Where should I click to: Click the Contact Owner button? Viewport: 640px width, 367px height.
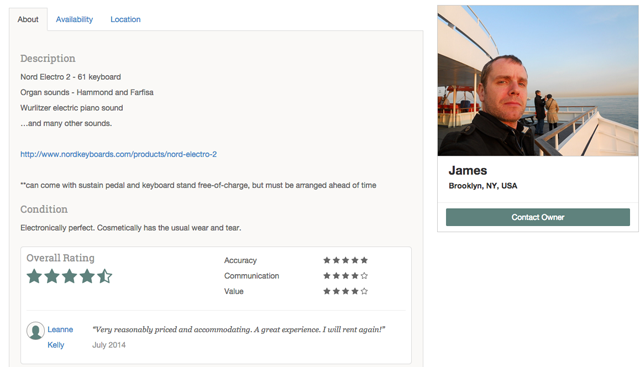click(x=538, y=217)
